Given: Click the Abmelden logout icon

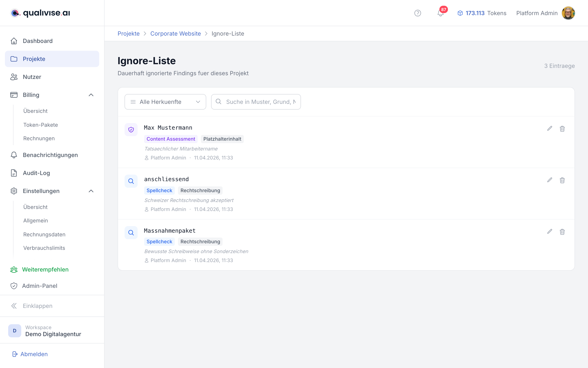Looking at the screenshot, I should (15, 354).
